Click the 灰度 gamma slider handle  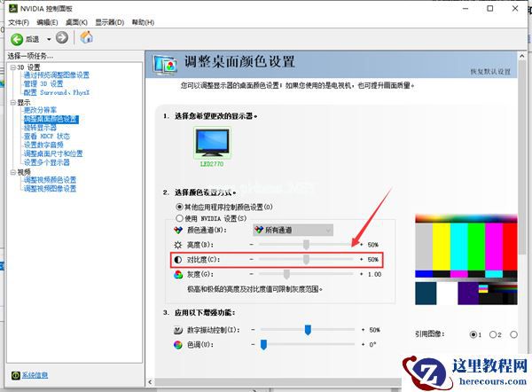pyautogui.click(x=286, y=274)
